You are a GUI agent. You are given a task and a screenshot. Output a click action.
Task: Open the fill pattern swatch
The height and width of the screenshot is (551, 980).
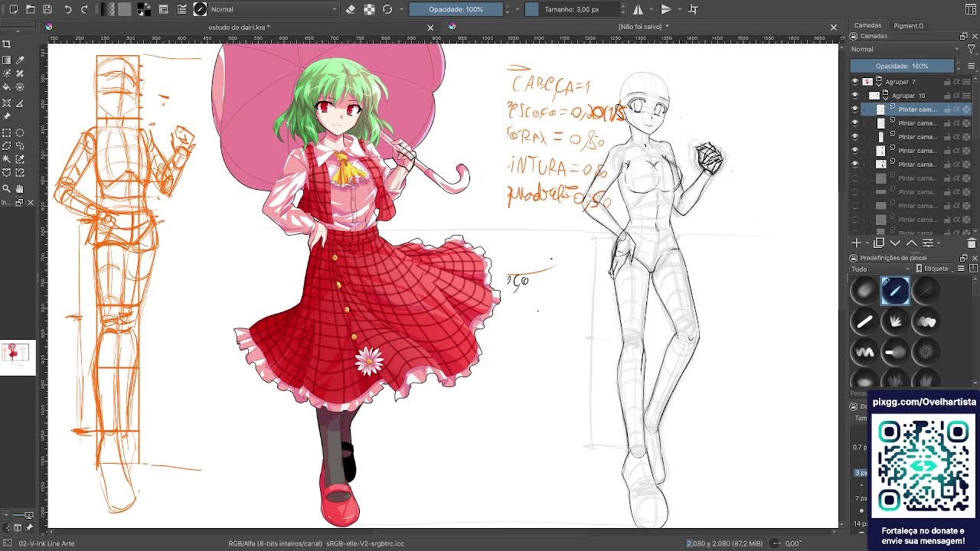(x=124, y=9)
